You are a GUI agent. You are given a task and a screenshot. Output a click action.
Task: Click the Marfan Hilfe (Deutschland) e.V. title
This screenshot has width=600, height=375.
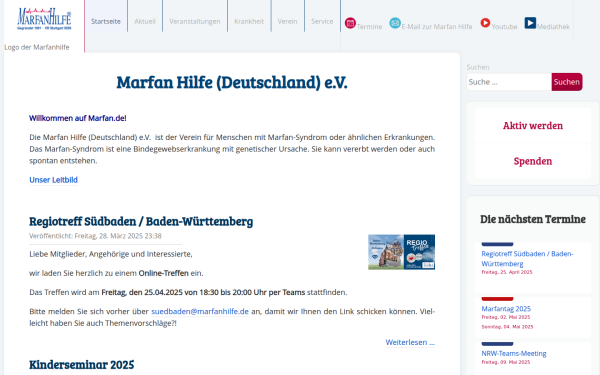(232, 82)
